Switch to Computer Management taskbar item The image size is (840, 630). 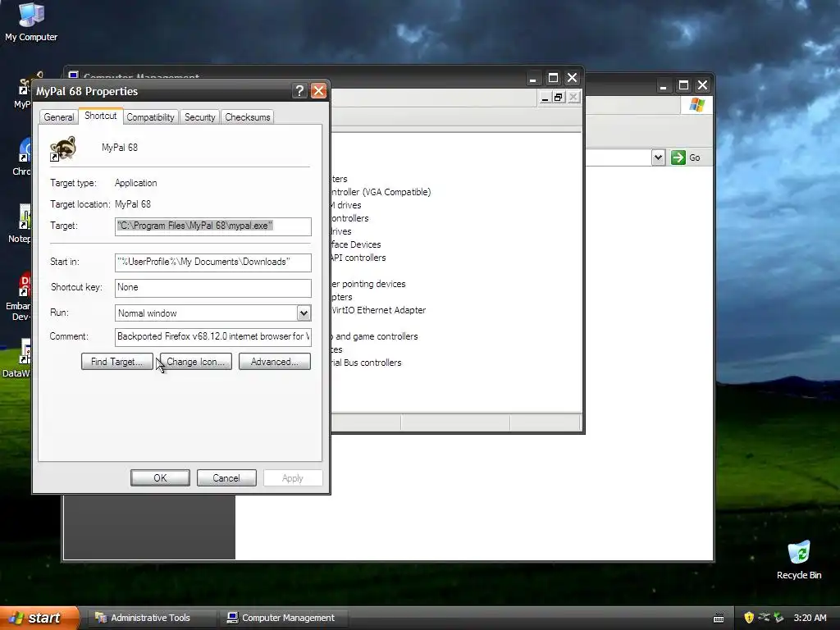(x=285, y=618)
